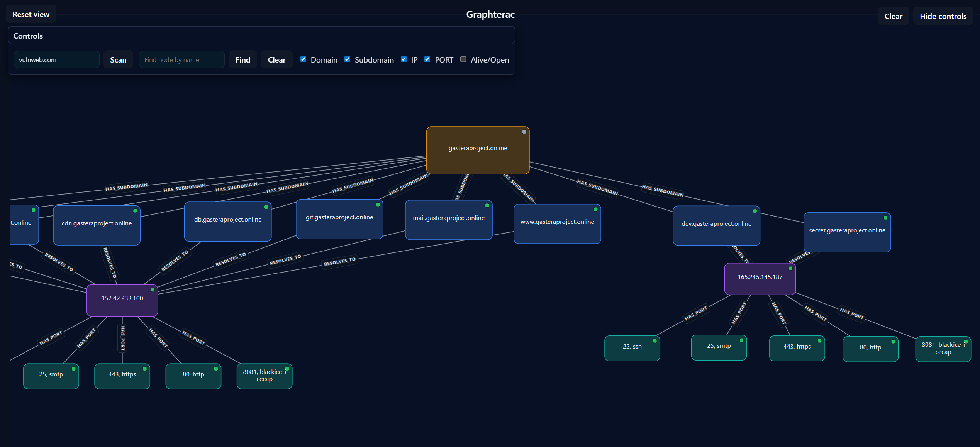Select the dev.gasteraproject.online node

pyautogui.click(x=716, y=225)
